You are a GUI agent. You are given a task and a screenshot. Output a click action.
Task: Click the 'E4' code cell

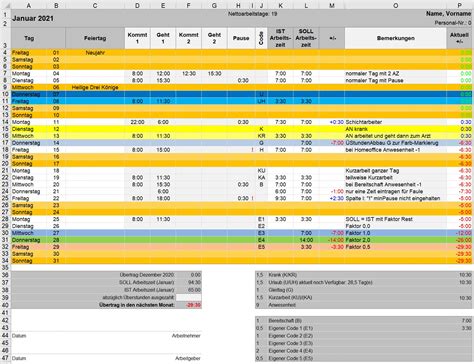(x=261, y=240)
